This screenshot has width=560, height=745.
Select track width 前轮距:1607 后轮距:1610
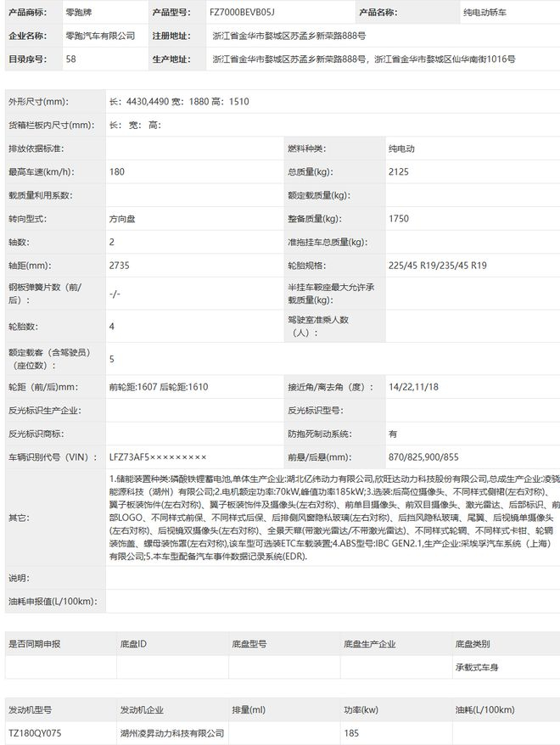pos(159,387)
